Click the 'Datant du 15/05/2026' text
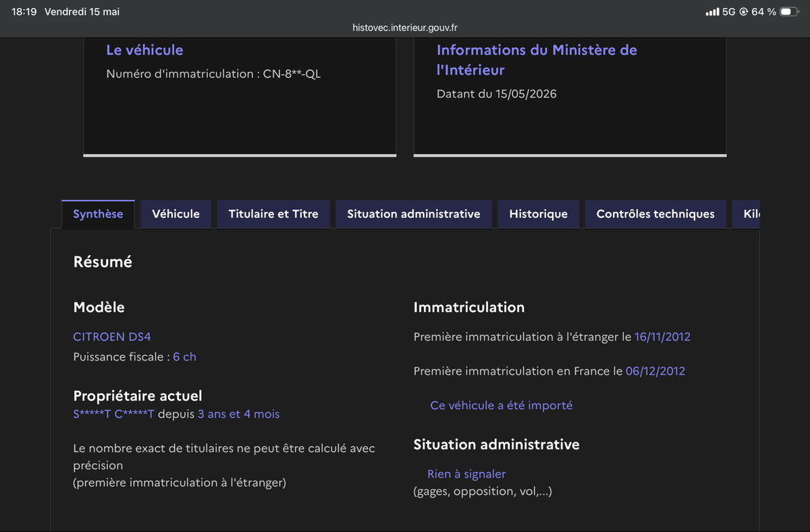The image size is (810, 532). coord(497,95)
